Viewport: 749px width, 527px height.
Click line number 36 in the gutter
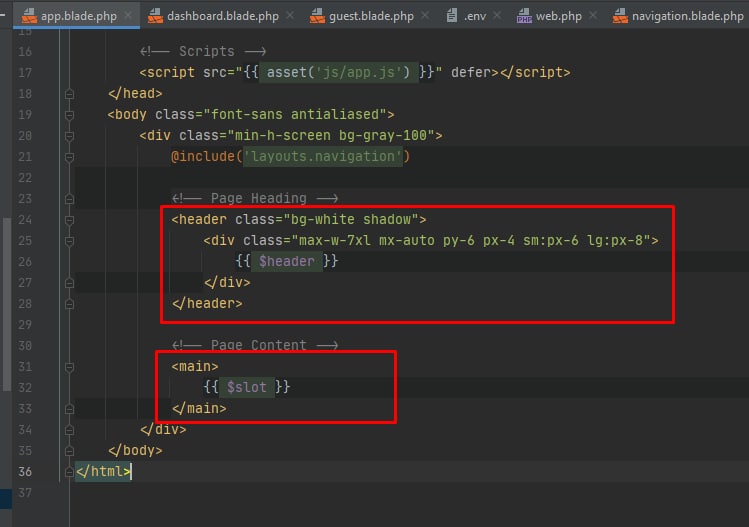(25, 472)
